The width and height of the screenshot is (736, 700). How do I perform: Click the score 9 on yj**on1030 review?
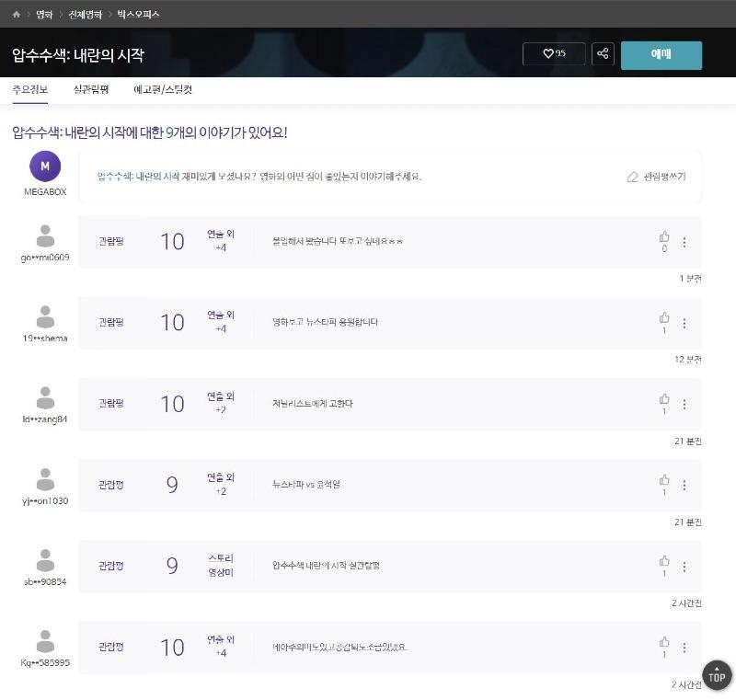[172, 485]
